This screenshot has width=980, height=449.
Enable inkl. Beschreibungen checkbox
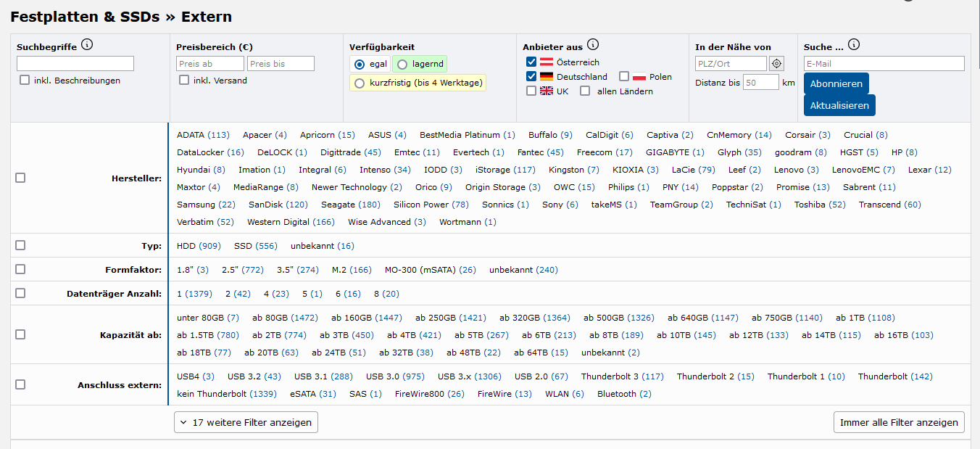click(25, 81)
